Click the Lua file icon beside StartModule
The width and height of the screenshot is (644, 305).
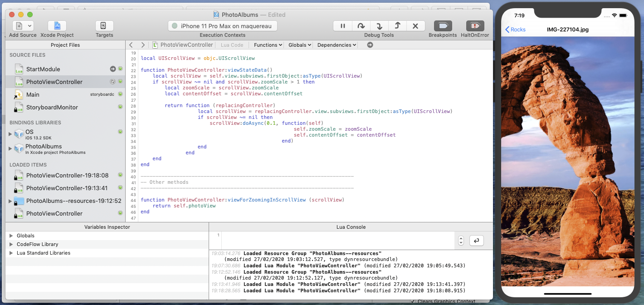pyautogui.click(x=19, y=69)
